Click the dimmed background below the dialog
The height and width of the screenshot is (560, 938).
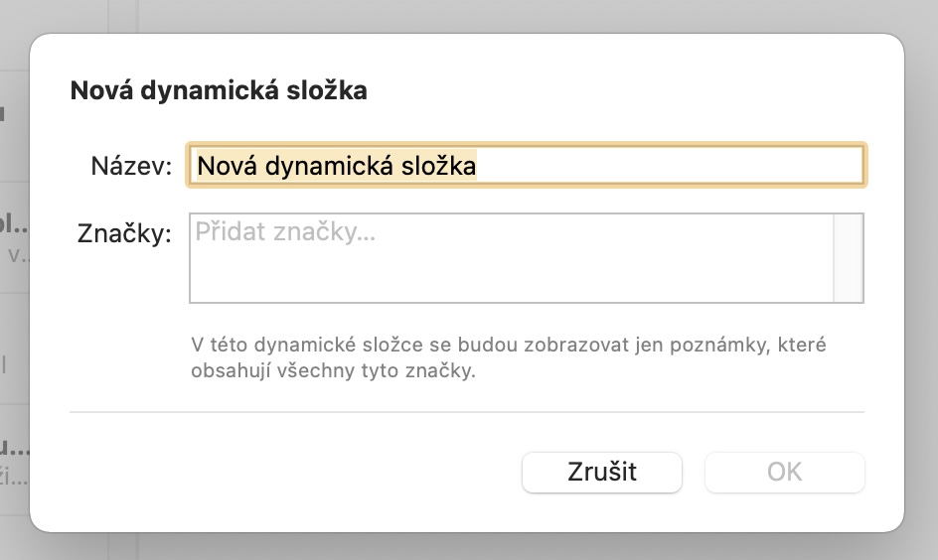click(x=497, y=548)
